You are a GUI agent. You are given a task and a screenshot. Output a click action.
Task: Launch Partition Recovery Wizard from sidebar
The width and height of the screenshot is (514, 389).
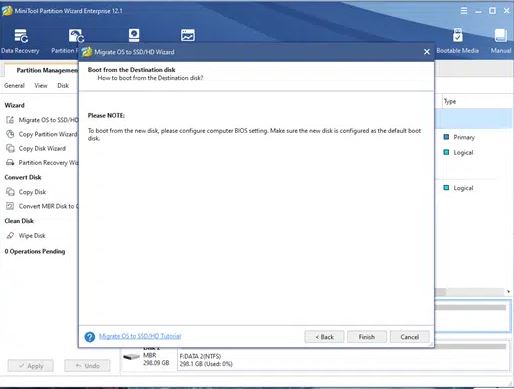tap(48, 163)
